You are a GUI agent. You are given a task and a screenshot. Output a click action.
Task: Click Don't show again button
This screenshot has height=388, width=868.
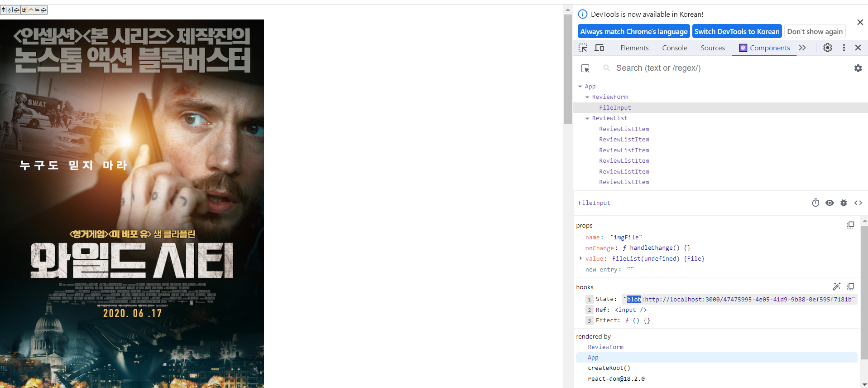[815, 31]
